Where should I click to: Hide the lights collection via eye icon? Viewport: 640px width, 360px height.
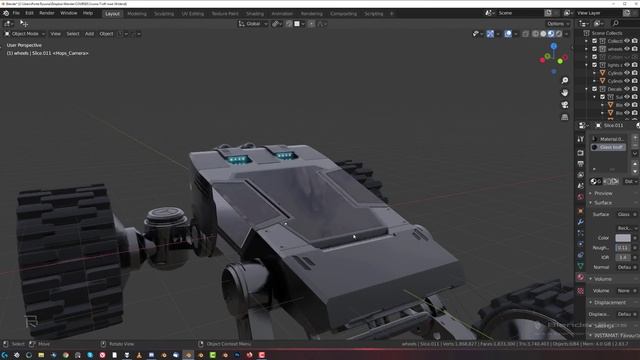[x=627, y=65]
